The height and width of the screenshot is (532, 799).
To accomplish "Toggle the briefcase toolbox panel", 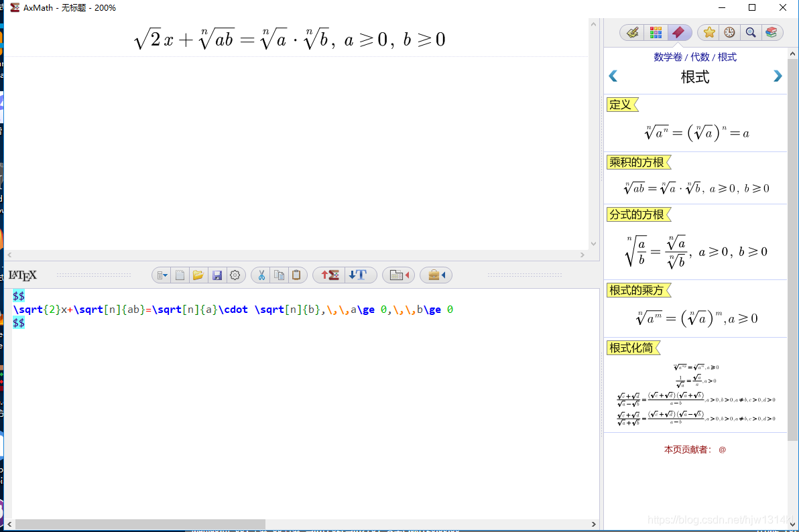I will 436,275.
